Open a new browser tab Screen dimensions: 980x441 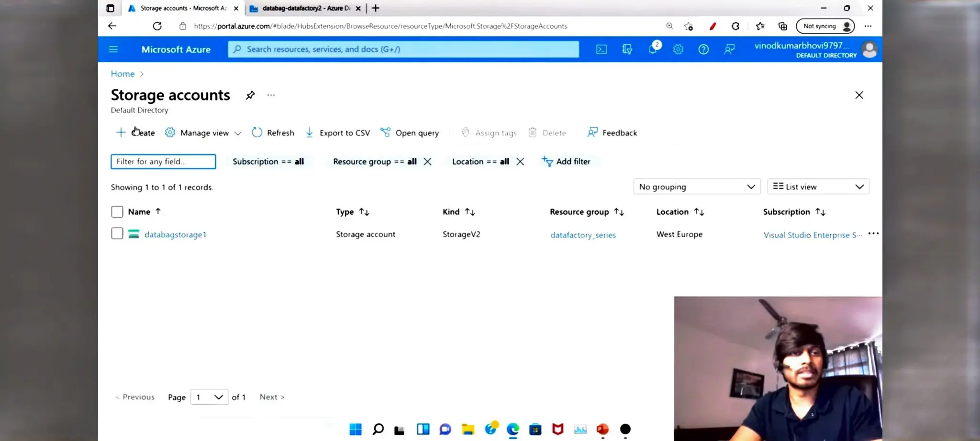pyautogui.click(x=376, y=8)
